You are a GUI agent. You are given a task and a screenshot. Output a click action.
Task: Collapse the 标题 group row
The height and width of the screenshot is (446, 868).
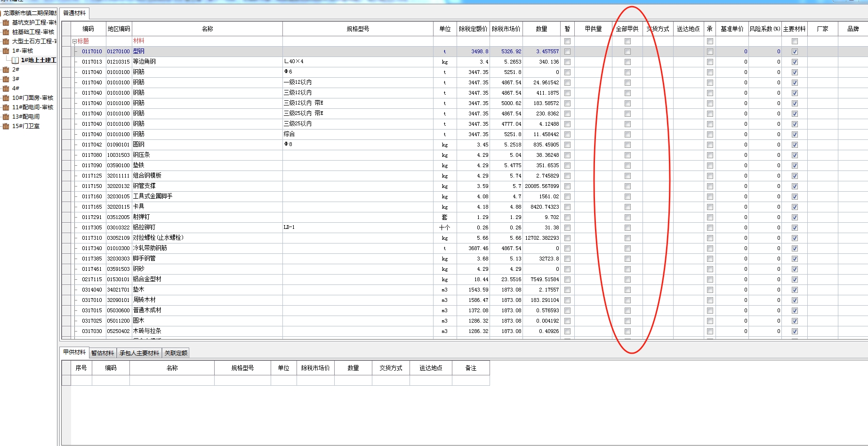coord(74,41)
